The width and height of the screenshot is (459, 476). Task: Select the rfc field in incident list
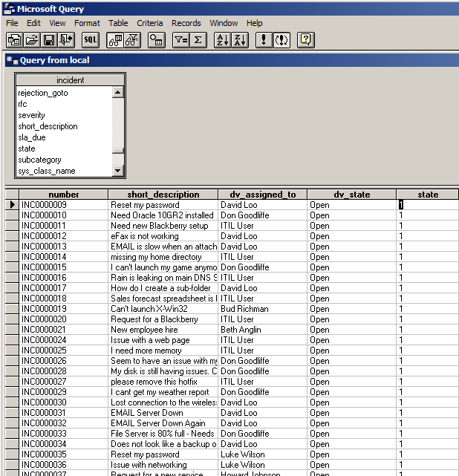[22, 104]
